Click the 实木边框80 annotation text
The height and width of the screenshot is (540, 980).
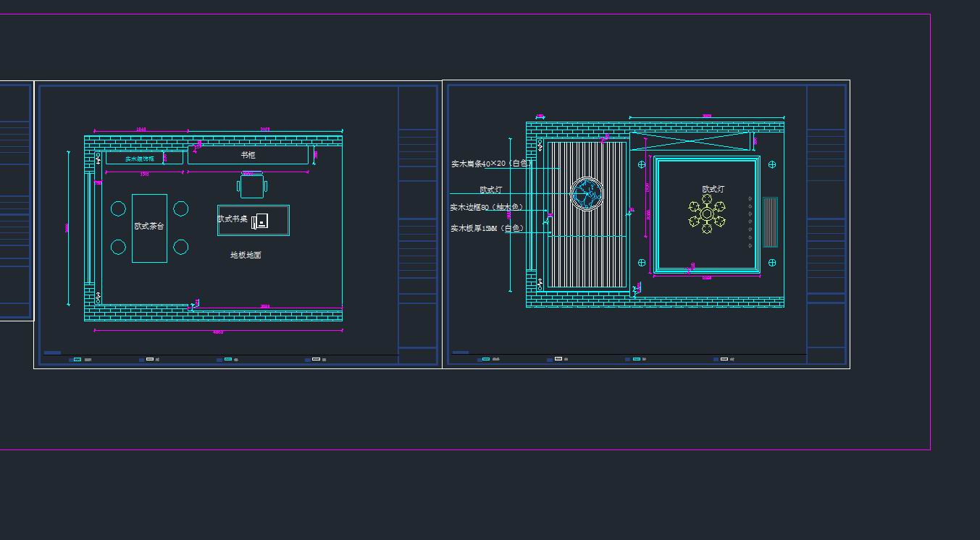(x=487, y=207)
